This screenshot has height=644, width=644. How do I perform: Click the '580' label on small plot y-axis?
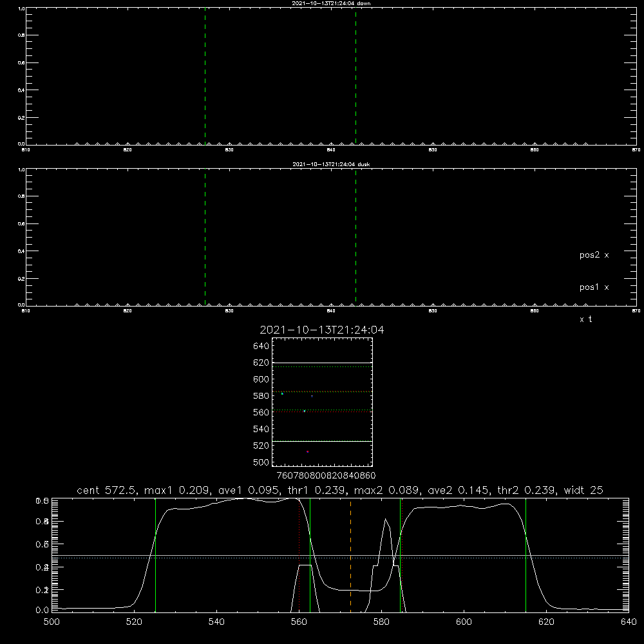point(261,396)
